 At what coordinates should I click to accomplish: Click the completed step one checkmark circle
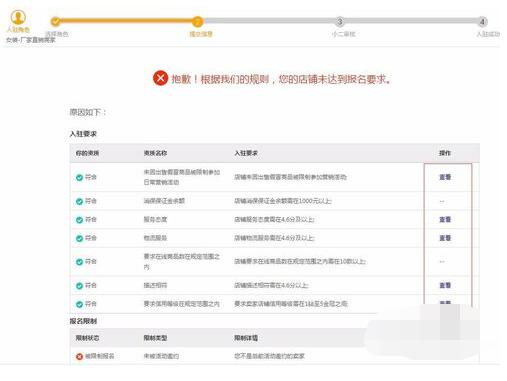tap(56, 21)
